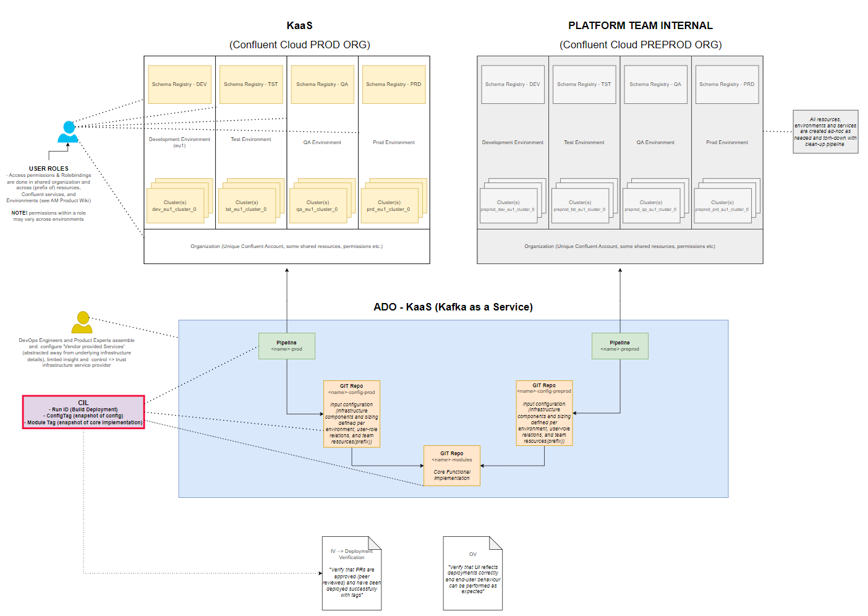Click the Pipeline <name>-prod box
868x616 pixels.
(x=287, y=346)
